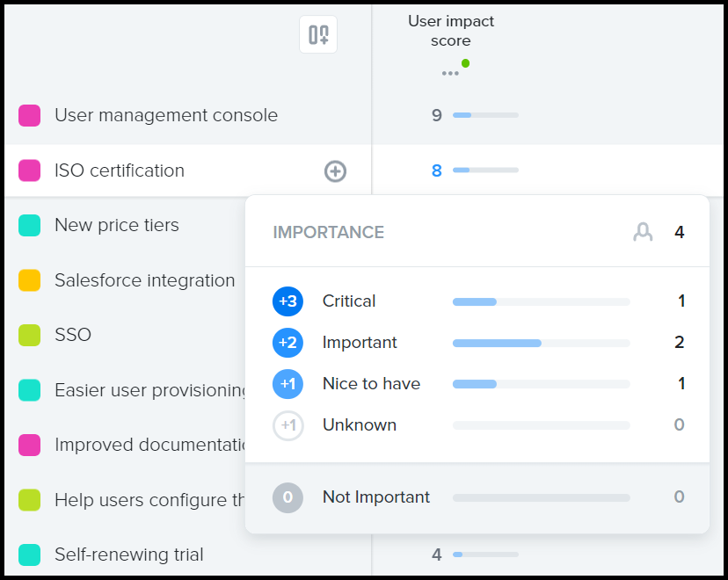728x580 pixels.
Task: Select the +3 Critical importance badge
Action: 288,301
